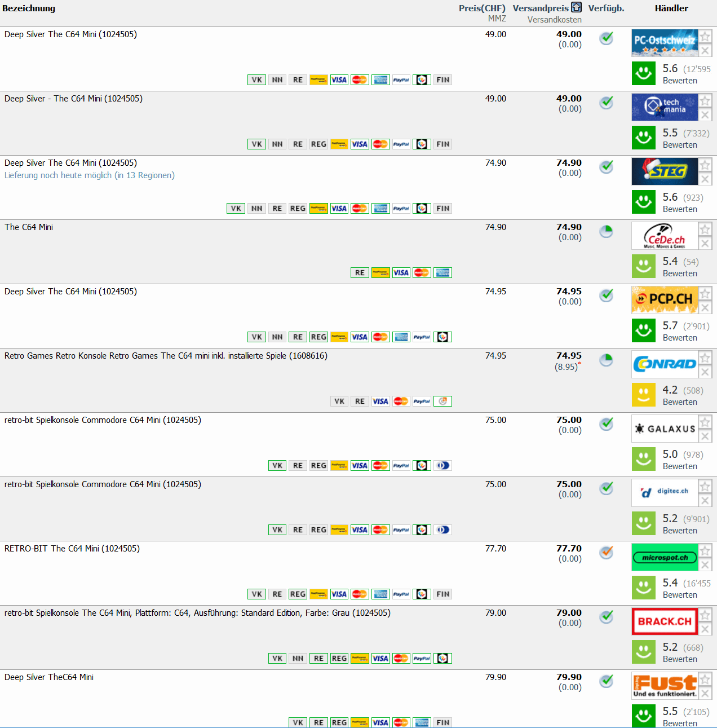Exclude the techmania dealer with the X icon
The image size is (717, 728).
(705, 115)
